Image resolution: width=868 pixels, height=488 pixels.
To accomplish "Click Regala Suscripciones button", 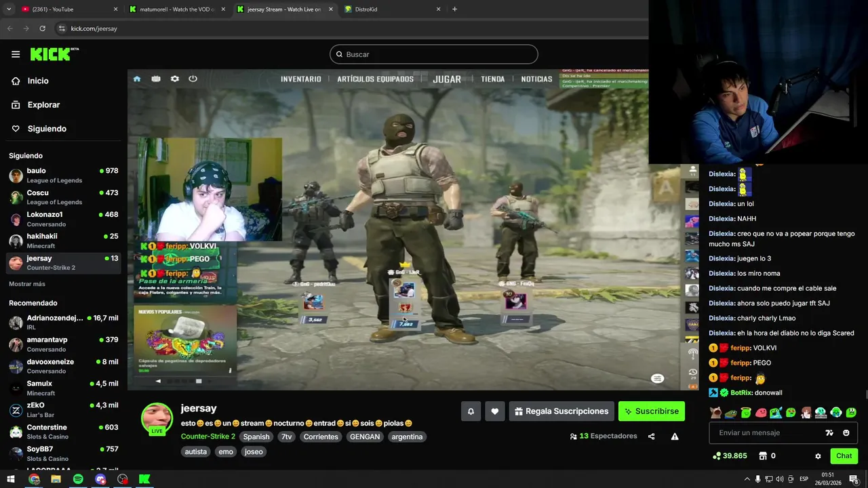I will (561, 411).
